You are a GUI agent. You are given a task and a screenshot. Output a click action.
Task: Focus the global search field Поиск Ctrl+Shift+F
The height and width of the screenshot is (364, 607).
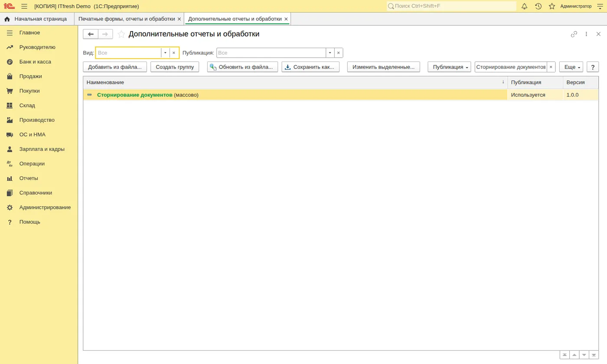point(451,6)
